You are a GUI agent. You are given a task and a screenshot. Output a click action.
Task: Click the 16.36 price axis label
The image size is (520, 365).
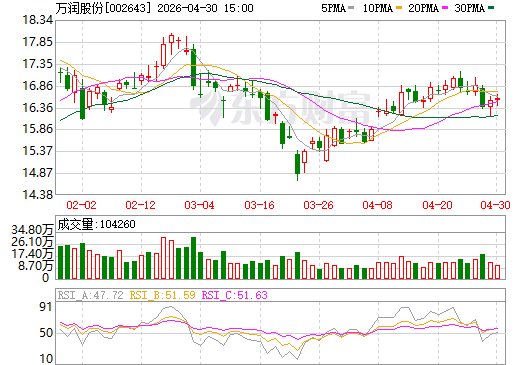coord(37,108)
